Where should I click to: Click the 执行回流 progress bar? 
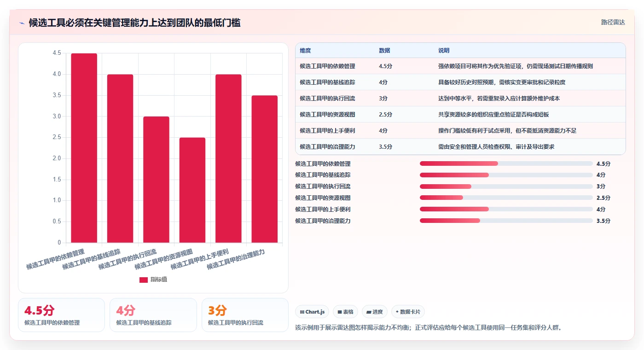[x=506, y=187]
